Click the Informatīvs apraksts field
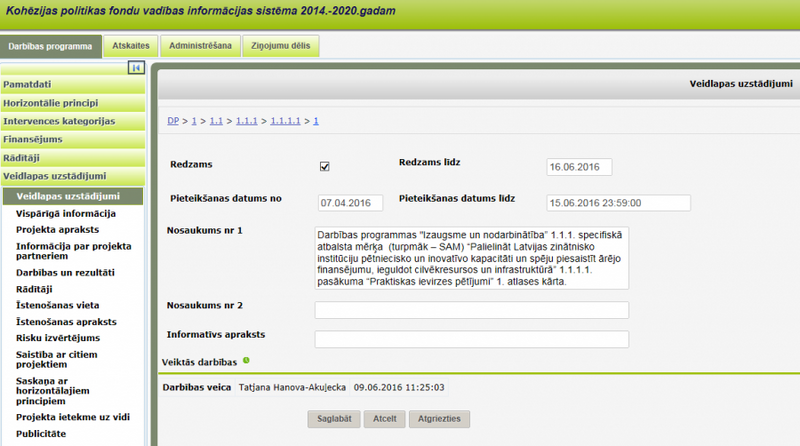 [471, 339]
